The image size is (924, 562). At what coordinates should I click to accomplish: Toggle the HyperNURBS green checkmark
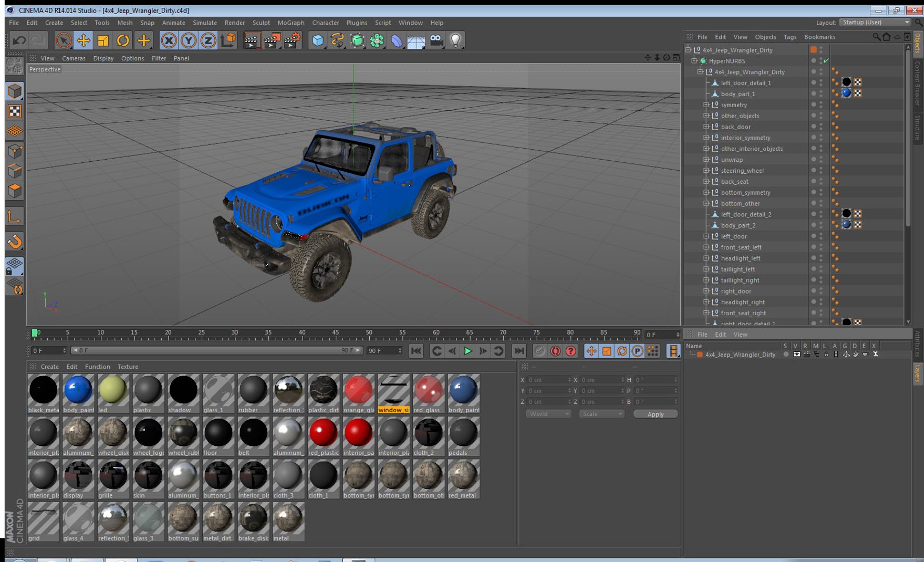point(826,61)
